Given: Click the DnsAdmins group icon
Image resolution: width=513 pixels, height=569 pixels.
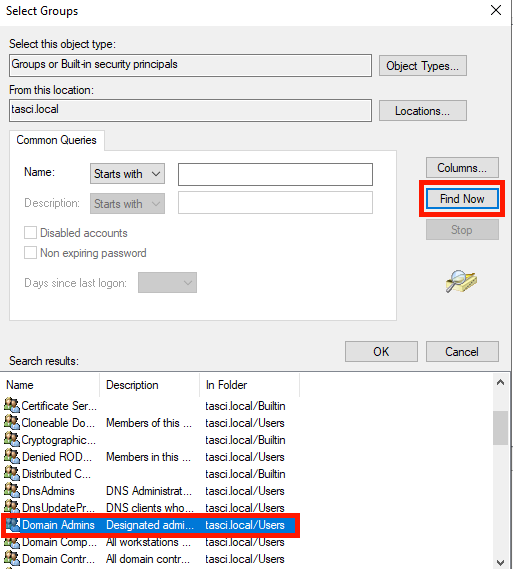Looking at the screenshot, I should pos(12,490).
